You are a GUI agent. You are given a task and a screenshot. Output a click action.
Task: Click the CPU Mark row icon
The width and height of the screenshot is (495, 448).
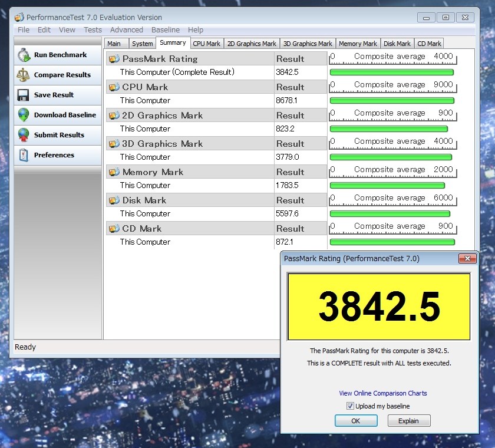point(114,87)
